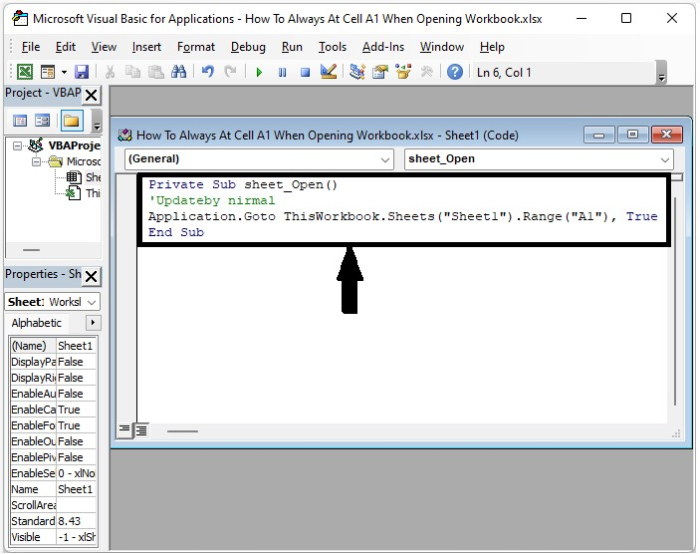700x554 pixels.
Task: Open the Help menu
Action: (492, 47)
